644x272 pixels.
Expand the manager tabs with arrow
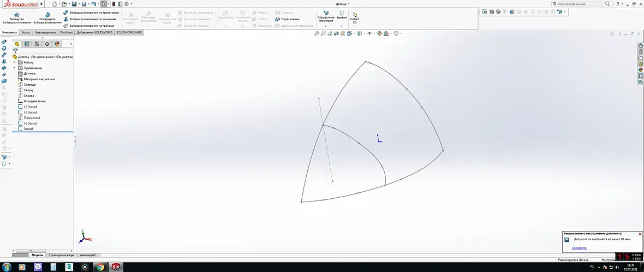tap(71, 44)
